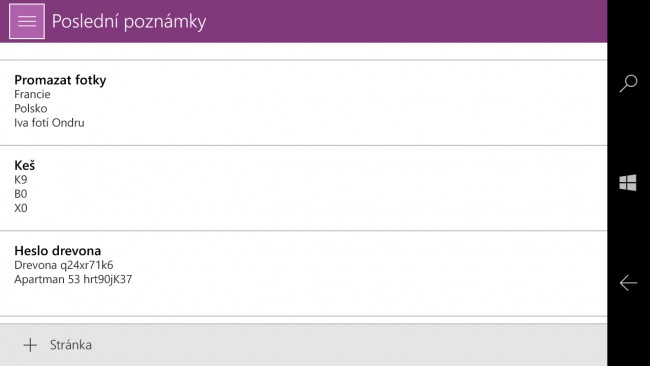Add a new page via Stránka
Image resolution: width=650 pixels, height=366 pixels.
[x=71, y=345]
